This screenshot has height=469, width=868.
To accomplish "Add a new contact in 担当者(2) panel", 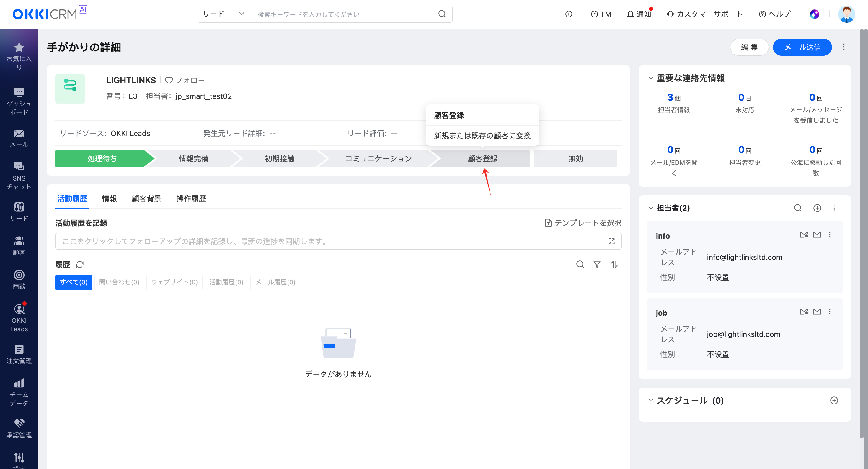I will [x=817, y=208].
